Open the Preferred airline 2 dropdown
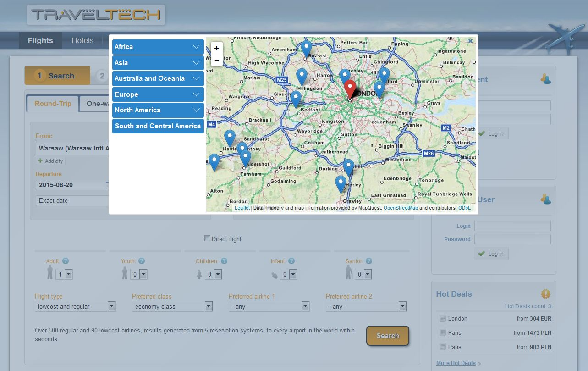 (366, 306)
